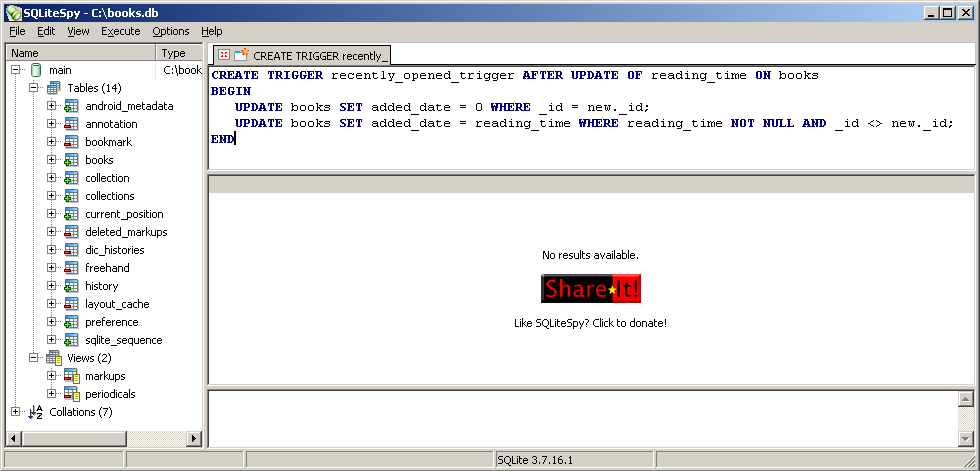Viewport: 980px width, 471px height.
Task: Expand the history table node
Action: pos(52,287)
